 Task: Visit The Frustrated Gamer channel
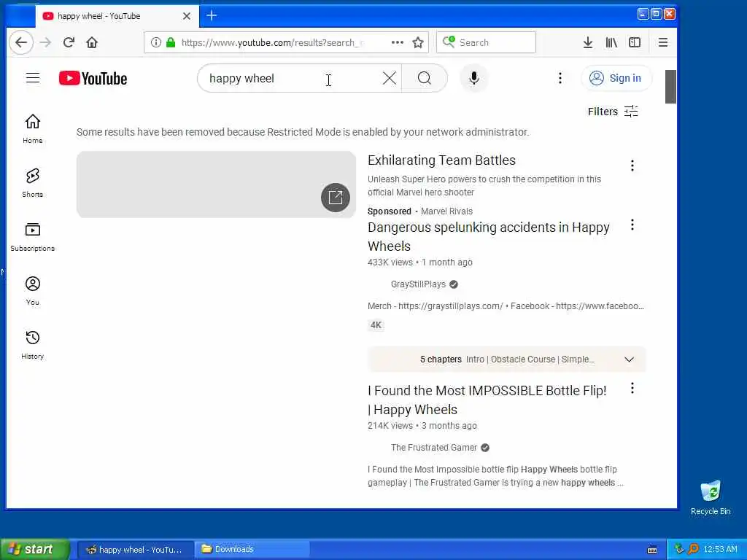[x=433, y=448]
